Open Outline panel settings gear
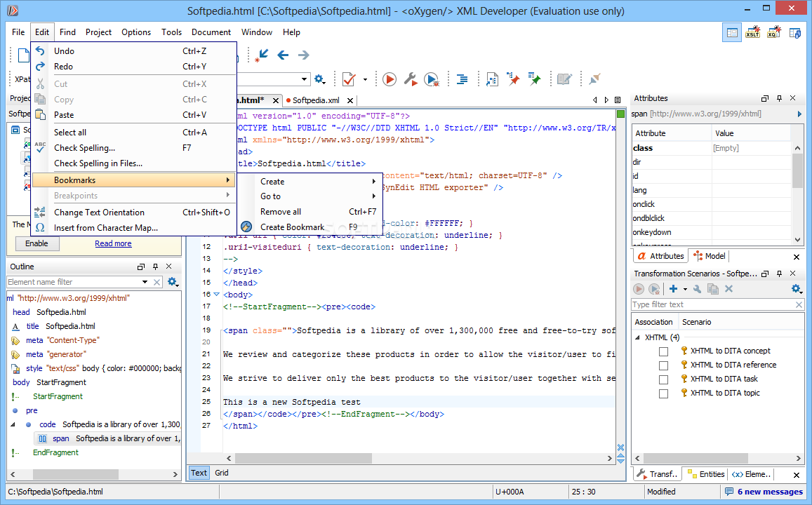 tap(173, 282)
